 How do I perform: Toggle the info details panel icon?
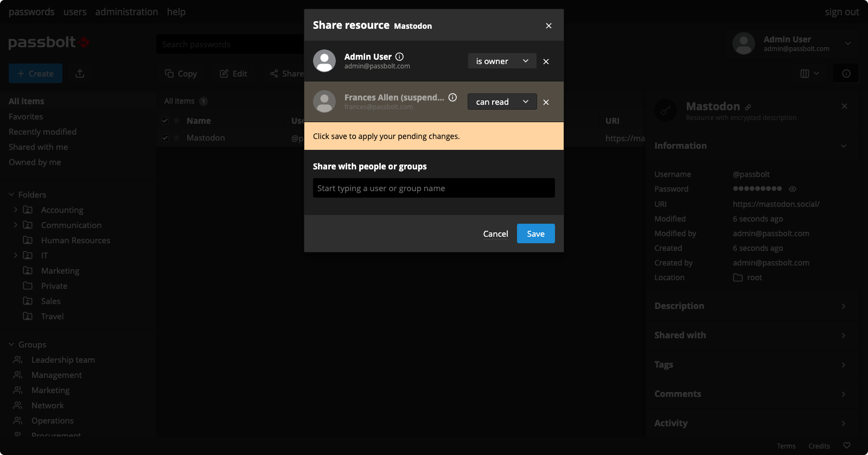[x=846, y=73]
